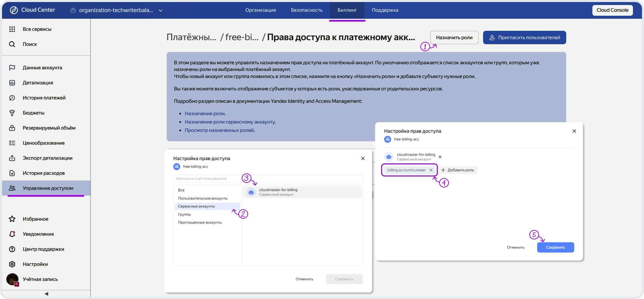Click the Payment history clock icon
The width and height of the screenshot is (644, 299).
click(x=12, y=98)
